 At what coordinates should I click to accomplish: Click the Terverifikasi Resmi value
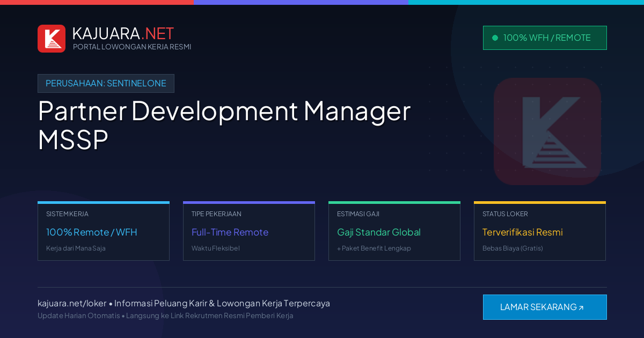point(523,232)
